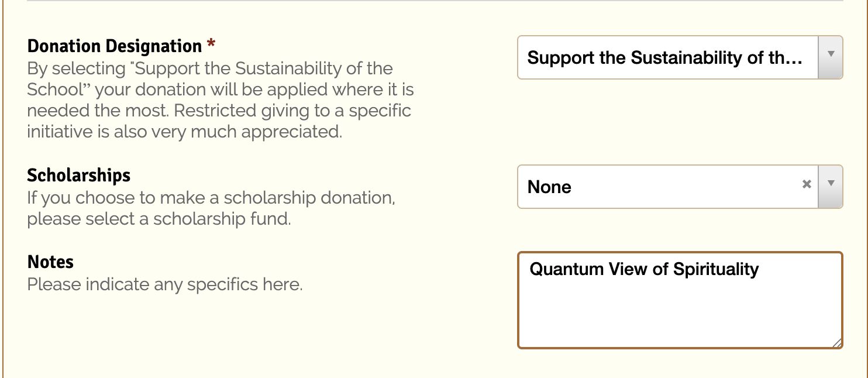Click the red required asterisk
This screenshot has height=378, width=868.
pyautogui.click(x=211, y=45)
